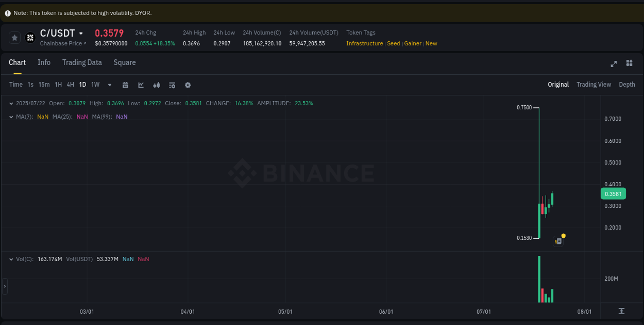
Task: Switch to the Trading Data tab
Action: [x=82, y=62]
